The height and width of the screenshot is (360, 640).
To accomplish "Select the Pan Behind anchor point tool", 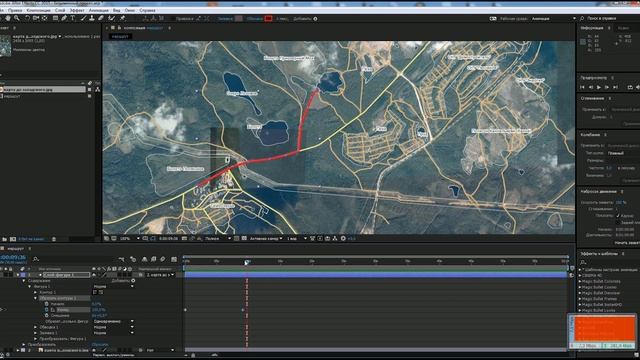I will (44, 18).
